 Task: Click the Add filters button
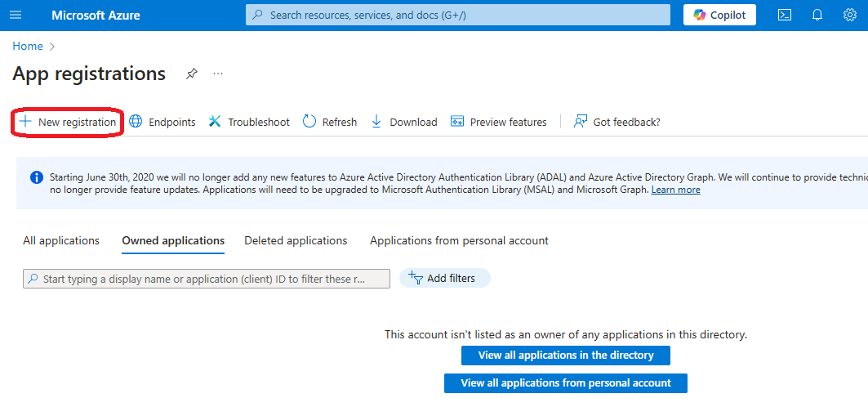(x=444, y=278)
